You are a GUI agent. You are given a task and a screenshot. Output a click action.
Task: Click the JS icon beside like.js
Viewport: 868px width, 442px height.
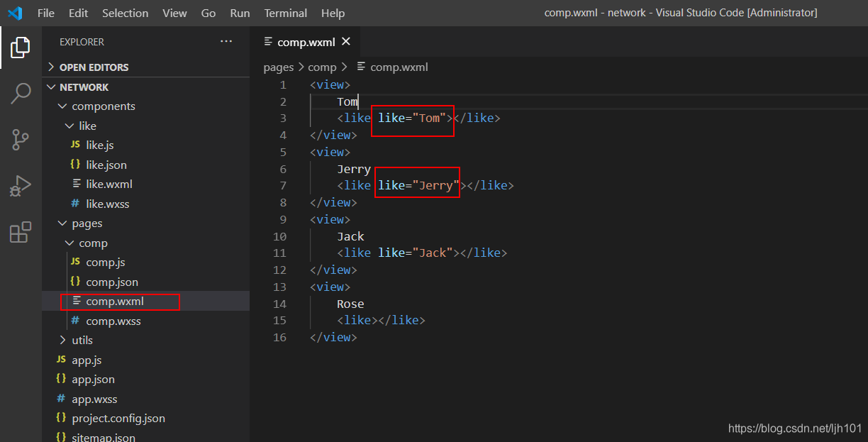[x=75, y=145]
